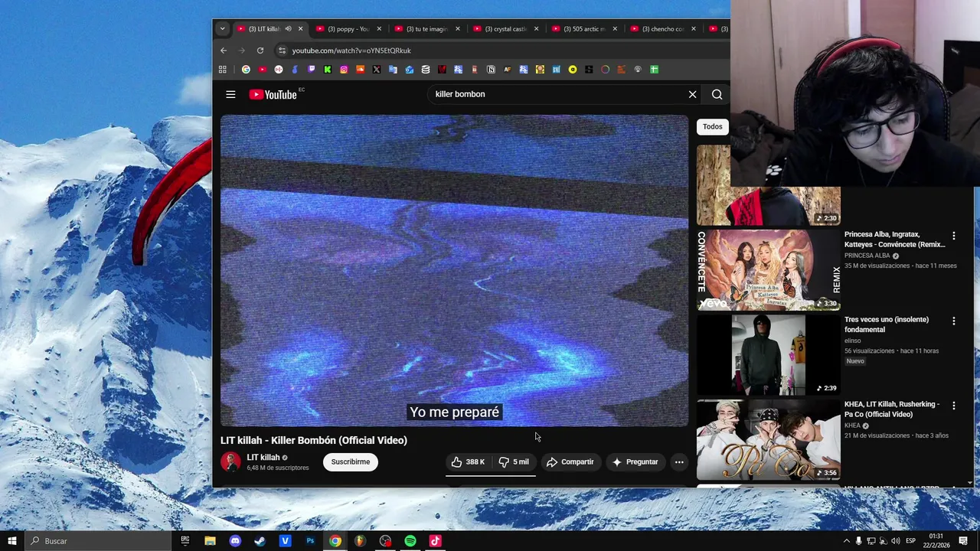Show hidden system tray icons
This screenshot has width=980, height=551.
pyautogui.click(x=846, y=541)
